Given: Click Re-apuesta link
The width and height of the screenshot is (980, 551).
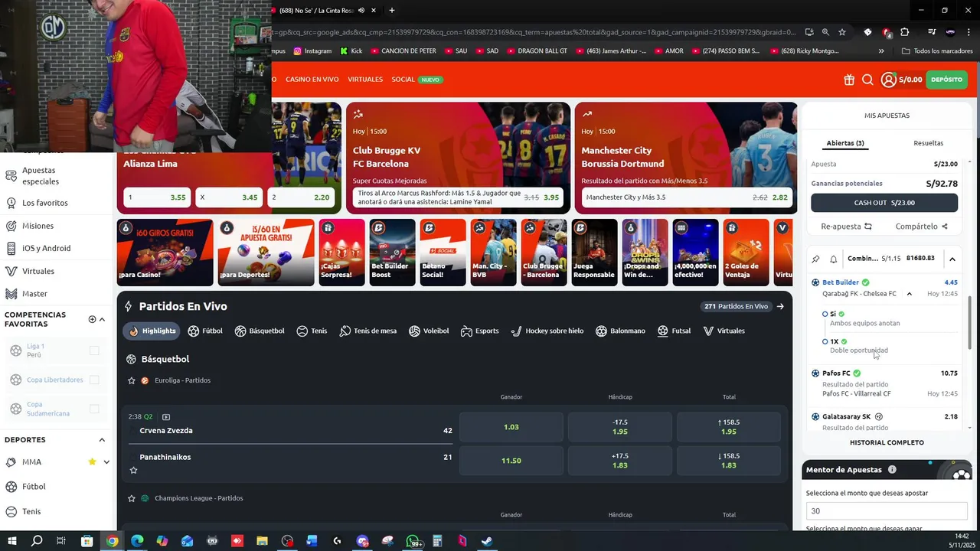Looking at the screenshot, I should point(846,227).
